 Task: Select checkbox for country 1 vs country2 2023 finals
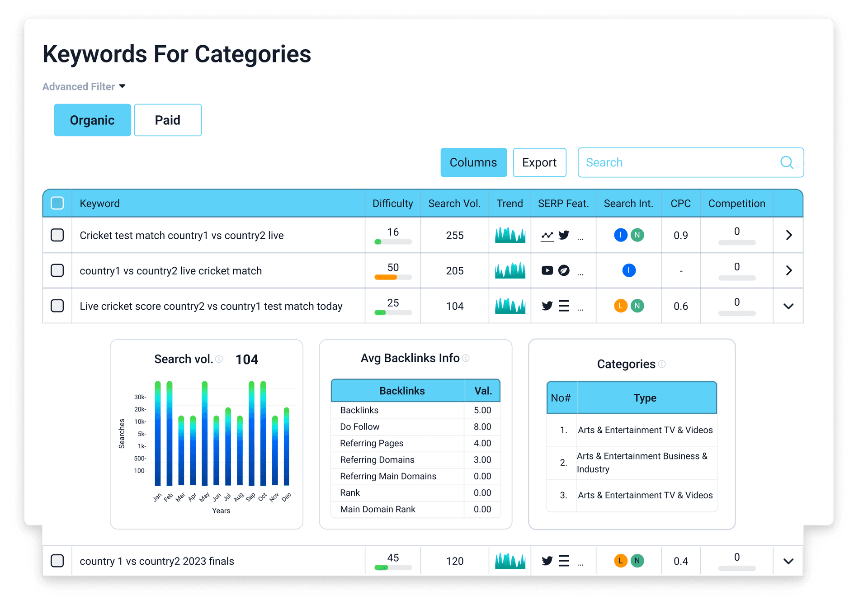tap(57, 561)
